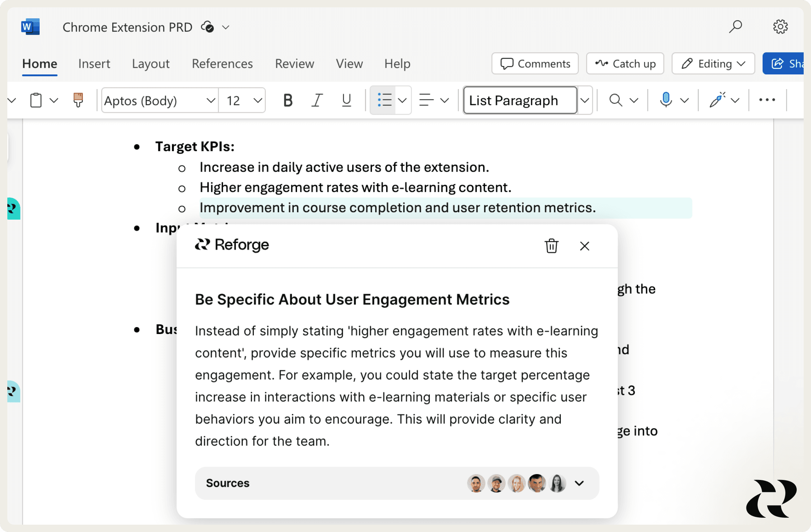The width and height of the screenshot is (811, 532).
Task: Underline the selected text
Action: (345, 100)
